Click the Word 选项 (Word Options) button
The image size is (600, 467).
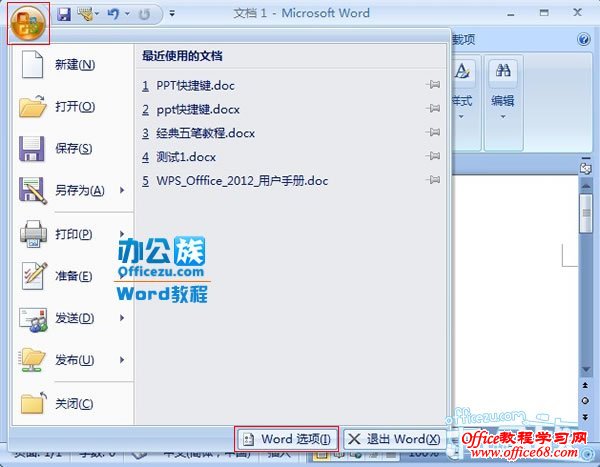[x=287, y=439]
